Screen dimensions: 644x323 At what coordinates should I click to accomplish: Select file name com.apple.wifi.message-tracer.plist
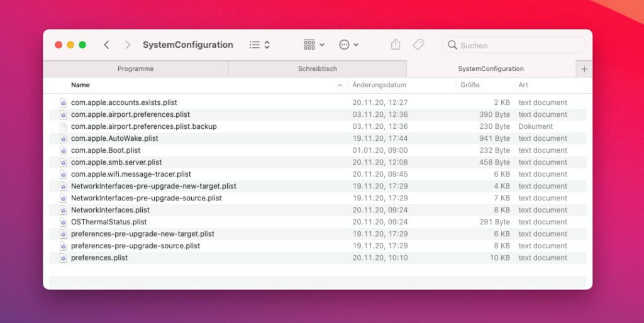[131, 174]
